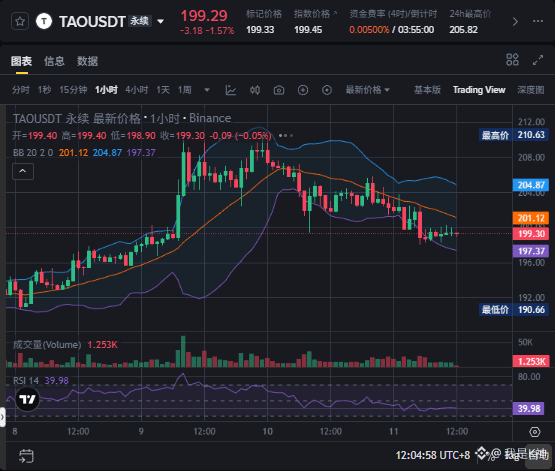
Task: Click the 1.253K volume value tag
Action: click(x=531, y=361)
